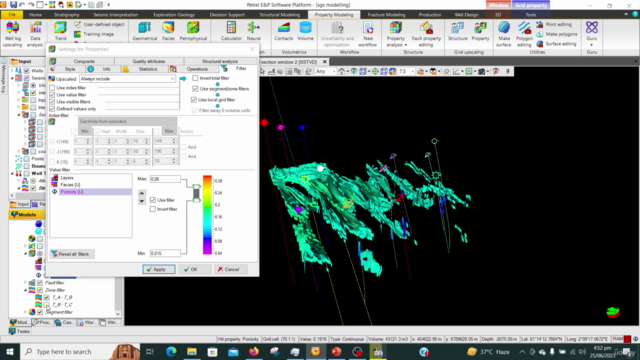Open Contacts in Volumetrics group
This screenshot has height=360, width=640.
284,31
